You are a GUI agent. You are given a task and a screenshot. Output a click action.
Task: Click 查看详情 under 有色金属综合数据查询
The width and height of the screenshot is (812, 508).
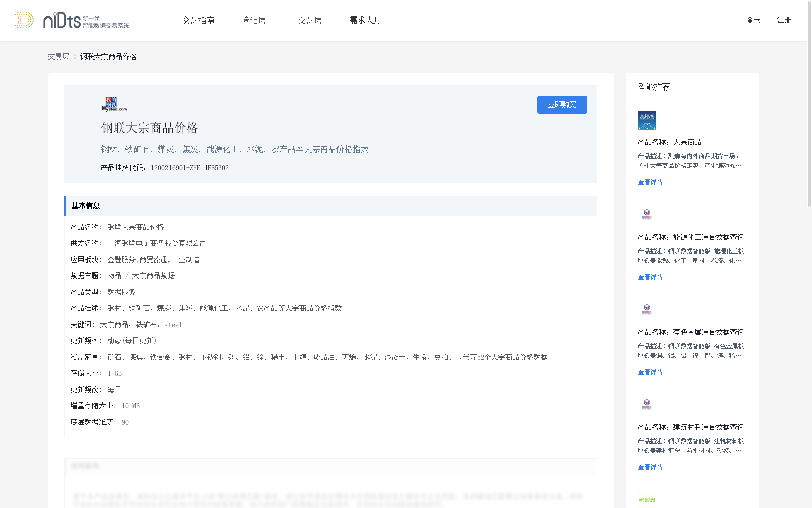pos(650,372)
